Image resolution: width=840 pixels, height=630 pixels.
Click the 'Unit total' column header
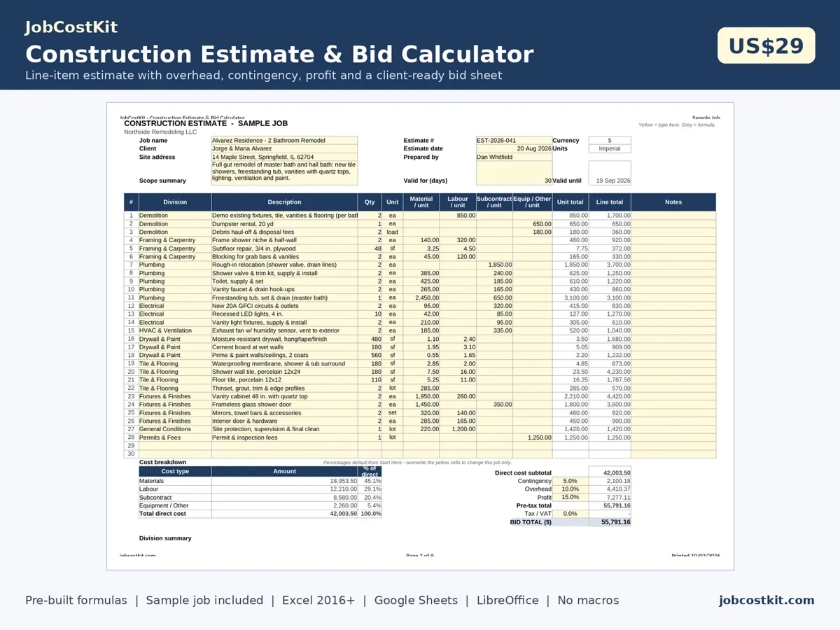coord(570,202)
